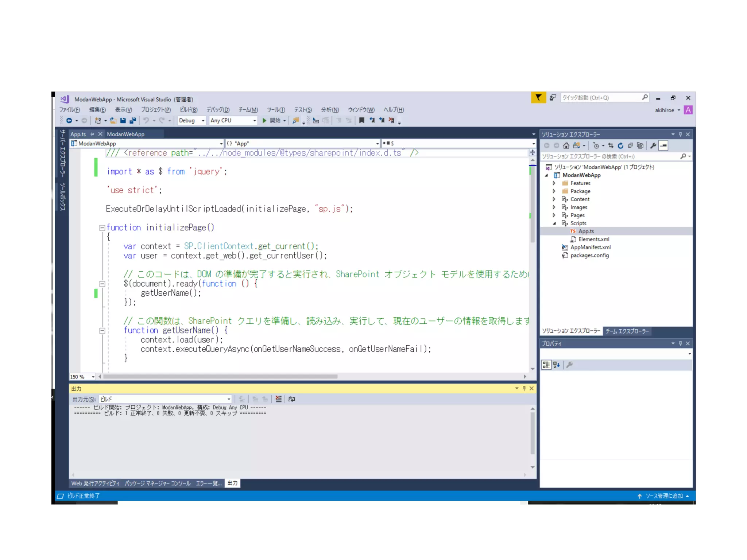The height and width of the screenshot is (560, 747).
Task: Switch to the チーム エクスプローラー tab
Action: 627,331
